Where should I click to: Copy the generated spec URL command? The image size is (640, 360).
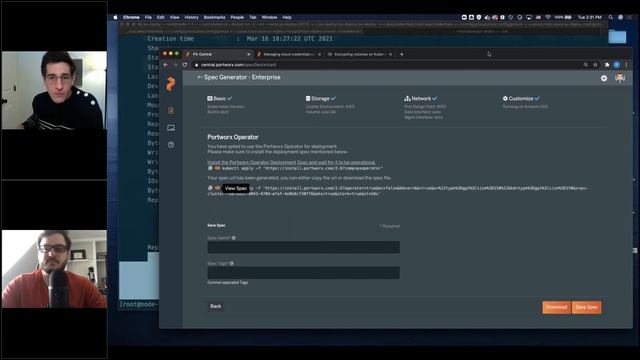click(x=210, y=188)
